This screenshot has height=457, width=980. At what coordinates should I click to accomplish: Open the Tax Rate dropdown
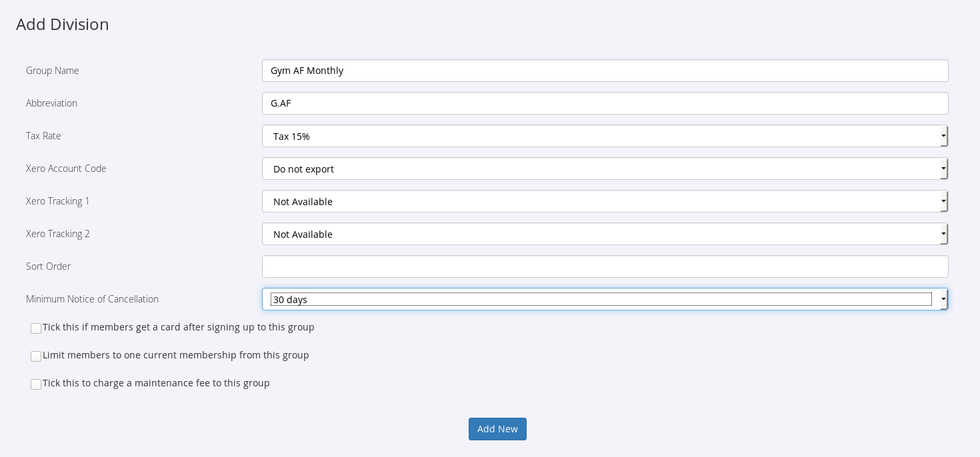tap(605, 136)
